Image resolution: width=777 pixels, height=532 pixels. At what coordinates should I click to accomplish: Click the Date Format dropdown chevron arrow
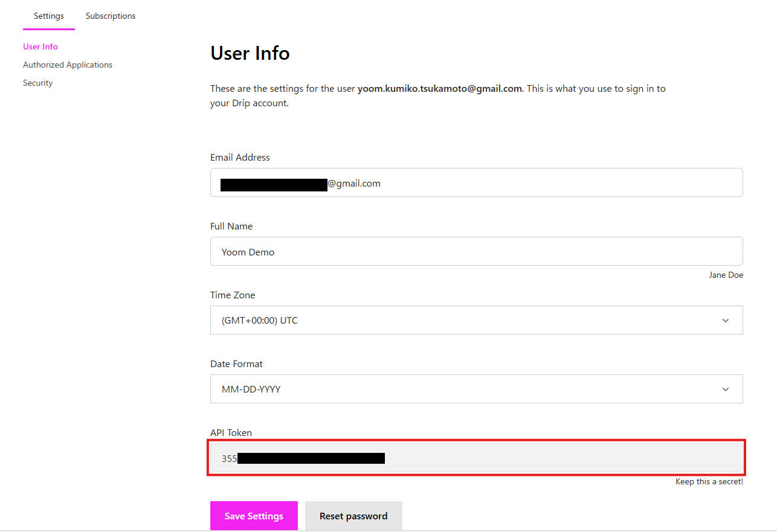point(726,389)
